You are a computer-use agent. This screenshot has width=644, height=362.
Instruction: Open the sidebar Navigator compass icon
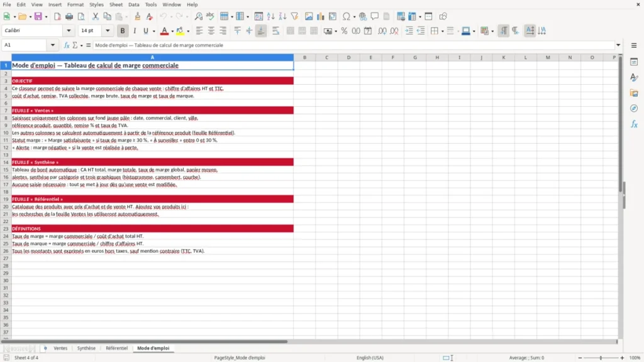point(634,108)
